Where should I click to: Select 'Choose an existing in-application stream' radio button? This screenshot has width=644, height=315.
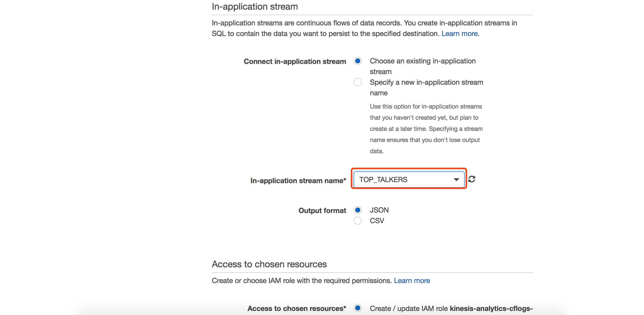tap(358, 61)
